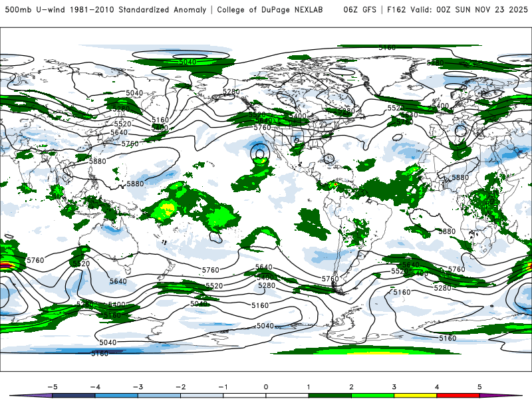532x399 pixels.
Task: Click the purple arrow below -5 on the colorbar
Action: point(32,396)
